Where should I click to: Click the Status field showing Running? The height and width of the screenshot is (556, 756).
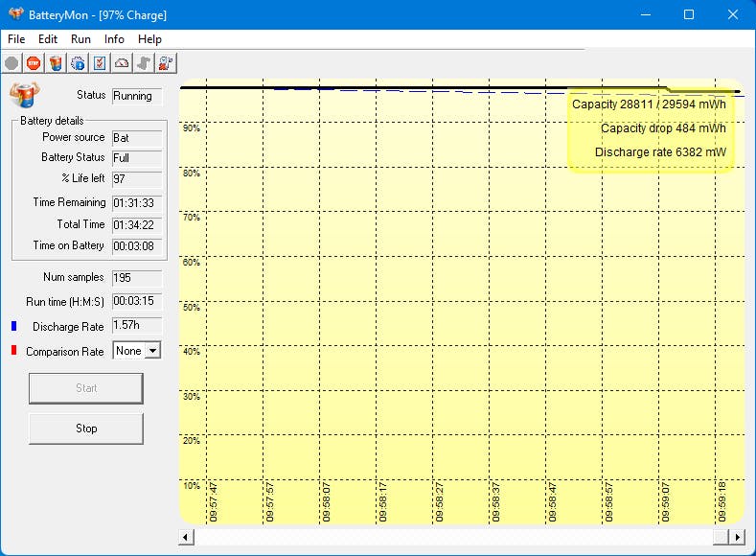(x=137, y=96)
